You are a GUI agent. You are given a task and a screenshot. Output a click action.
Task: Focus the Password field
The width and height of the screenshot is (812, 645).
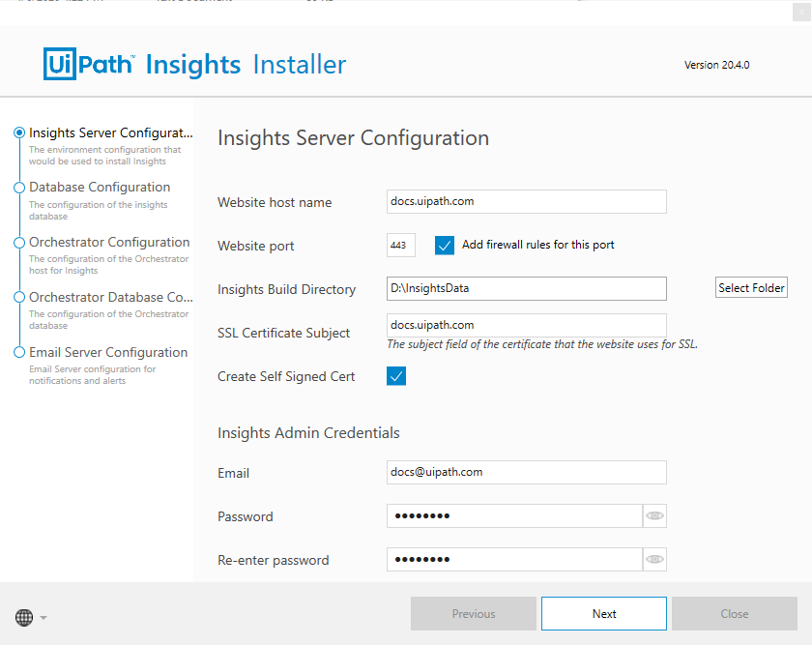coord(514,516)
